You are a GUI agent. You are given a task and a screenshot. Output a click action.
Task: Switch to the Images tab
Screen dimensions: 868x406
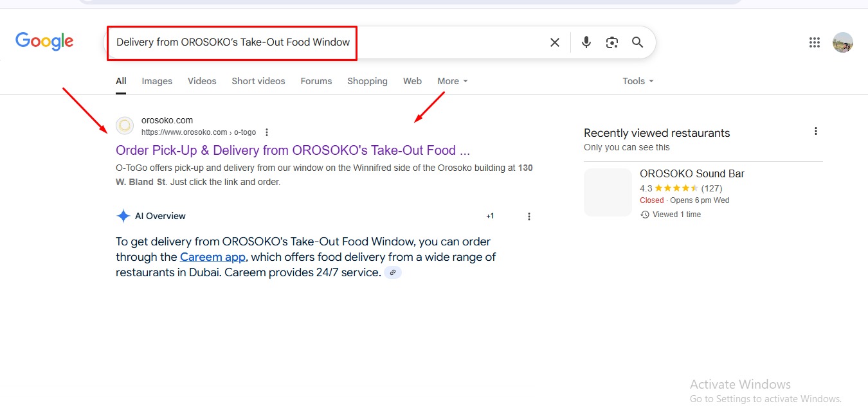click(157, 81)
